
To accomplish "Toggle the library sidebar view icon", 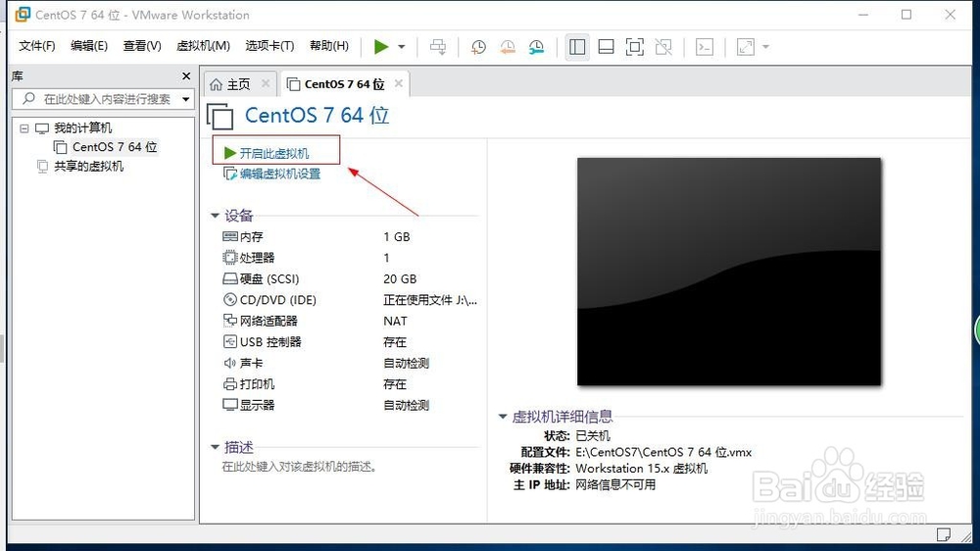I will [x=577, y=47].
